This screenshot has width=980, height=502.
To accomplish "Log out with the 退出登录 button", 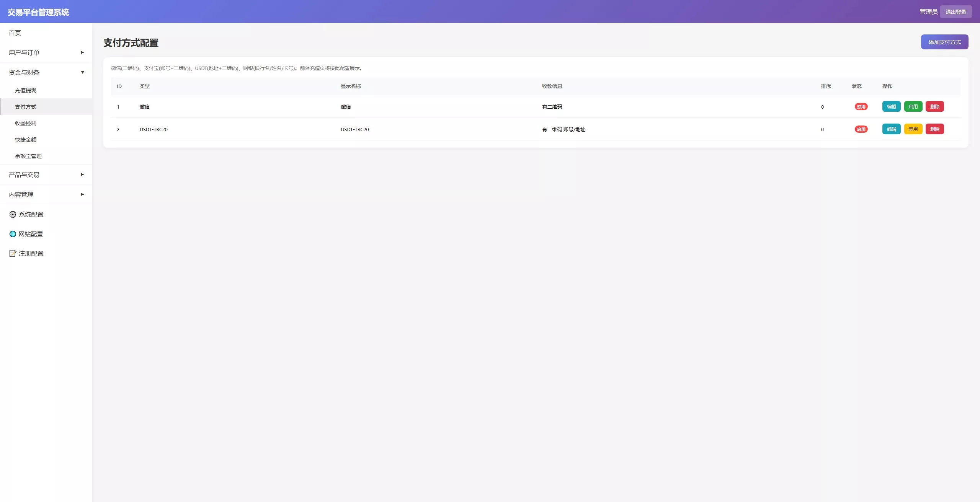I will (955, 12).
